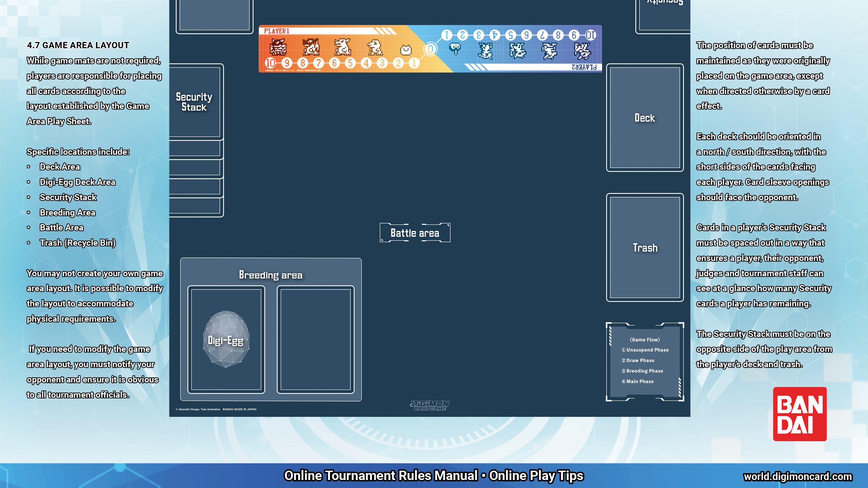Viewport: 868px width, 488px height.
Task: Click the Battle area label
Action: coord(415,233)
